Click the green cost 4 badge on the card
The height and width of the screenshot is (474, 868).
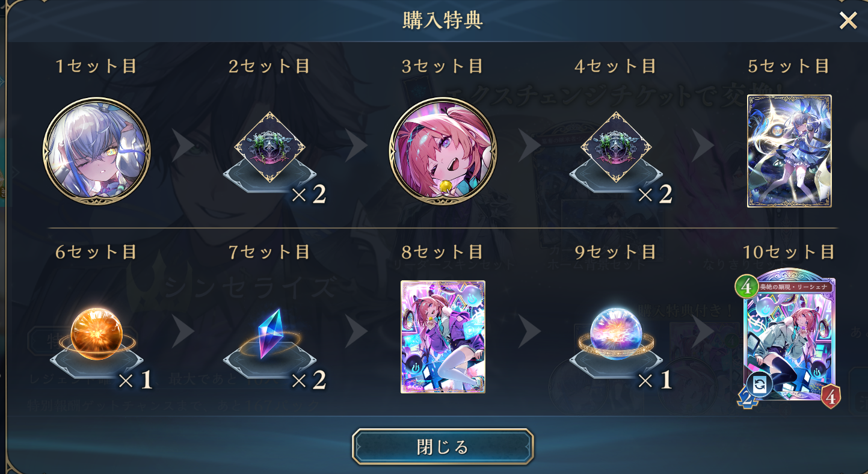[x=746, y=286]
